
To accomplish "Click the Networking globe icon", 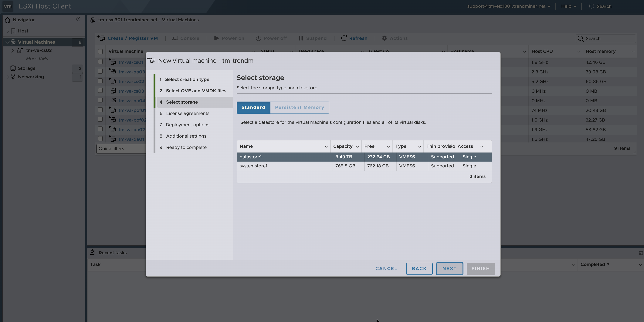I will click(13, 77).
